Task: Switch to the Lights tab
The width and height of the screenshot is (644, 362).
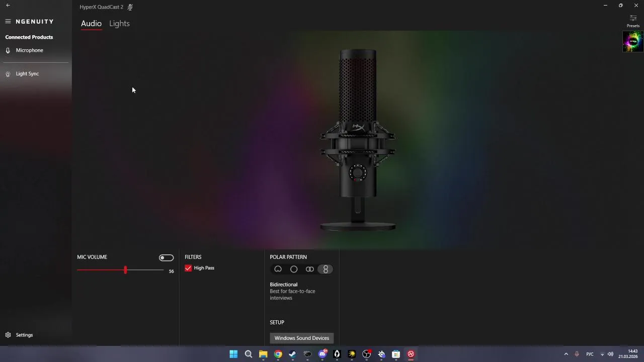Action: [119, 24]
